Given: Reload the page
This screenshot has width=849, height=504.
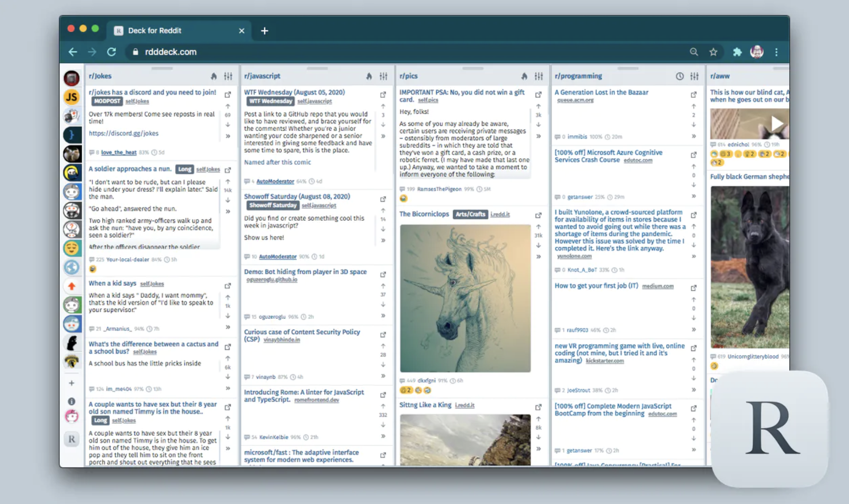Looking at the screenshot, I should click(x=112, y=52).
